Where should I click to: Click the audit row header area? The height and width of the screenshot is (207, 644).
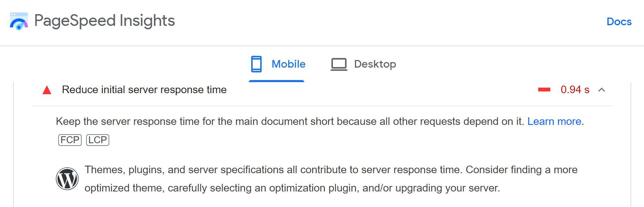tap(322, 90)
